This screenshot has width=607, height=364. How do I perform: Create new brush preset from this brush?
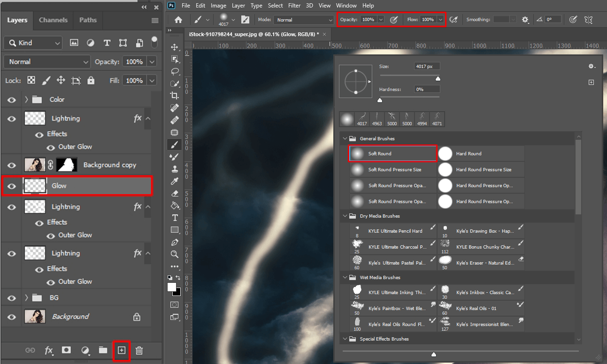pos(592,83)
